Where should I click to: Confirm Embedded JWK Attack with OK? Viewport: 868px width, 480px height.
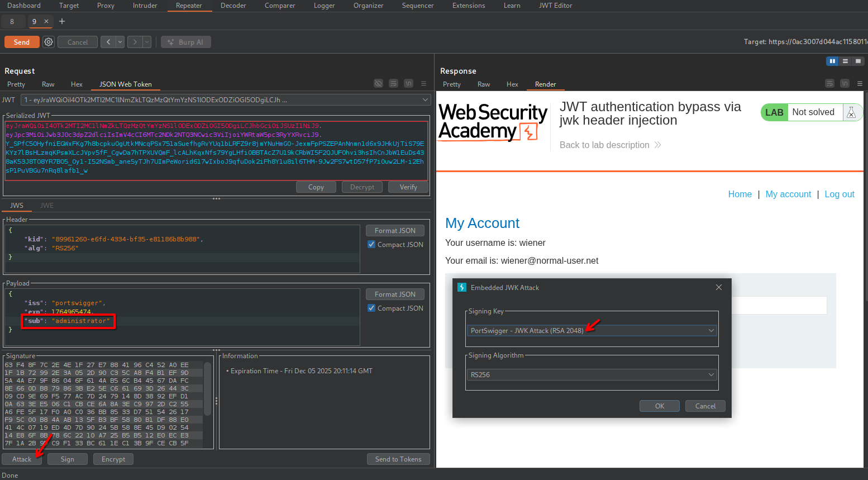[659, 406]
